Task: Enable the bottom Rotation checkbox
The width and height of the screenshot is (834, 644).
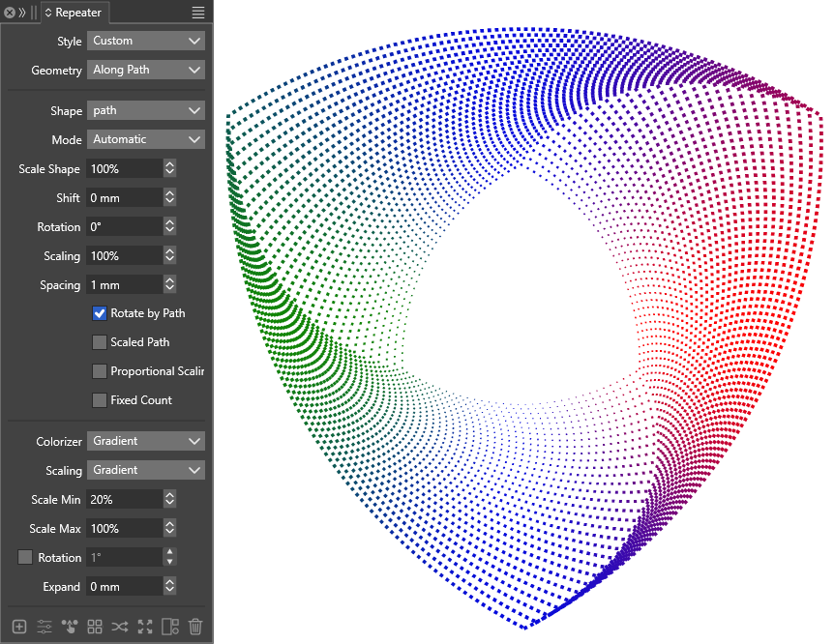Action: (x=25, y=557)
